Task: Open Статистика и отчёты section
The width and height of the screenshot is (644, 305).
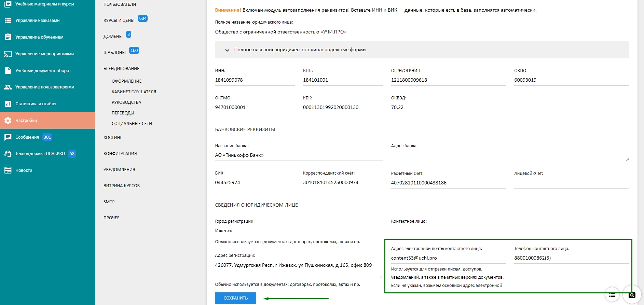Action: 36,104
